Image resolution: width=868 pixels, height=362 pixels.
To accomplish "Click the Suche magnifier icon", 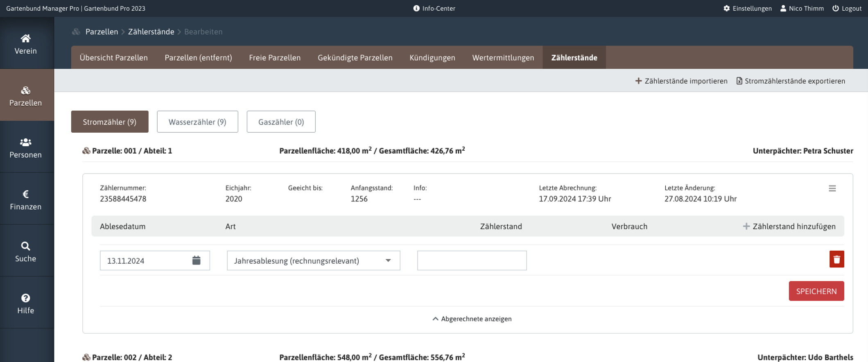I will [x=25, y=246].
